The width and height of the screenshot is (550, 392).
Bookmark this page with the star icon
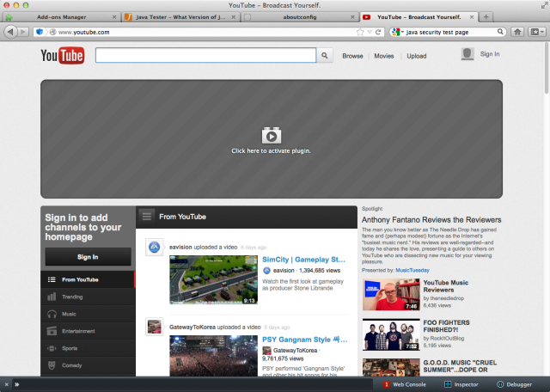[360, 32]
